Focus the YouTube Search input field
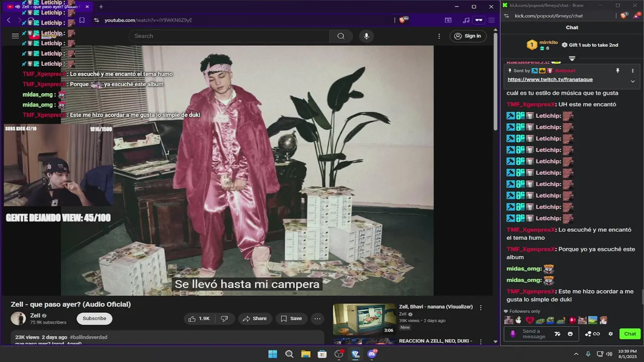The width and height of the screenshot is (644, 362). (229, 36)
